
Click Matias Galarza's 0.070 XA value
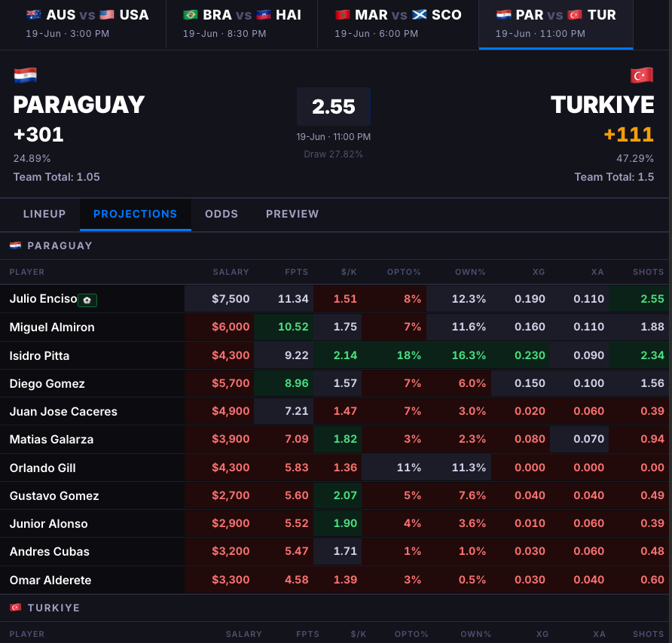point(589,439)
